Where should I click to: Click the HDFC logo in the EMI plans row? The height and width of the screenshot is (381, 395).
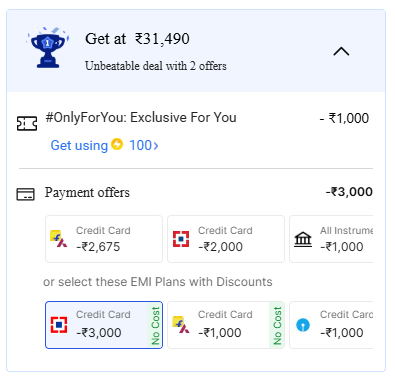pyautogui.click(x=59, y=325)
